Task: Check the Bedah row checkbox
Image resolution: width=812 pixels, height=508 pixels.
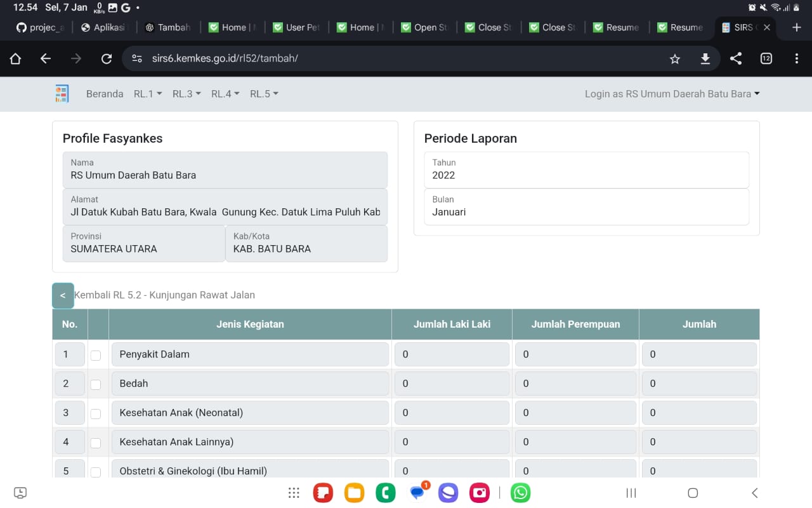Action: [96, 384]
